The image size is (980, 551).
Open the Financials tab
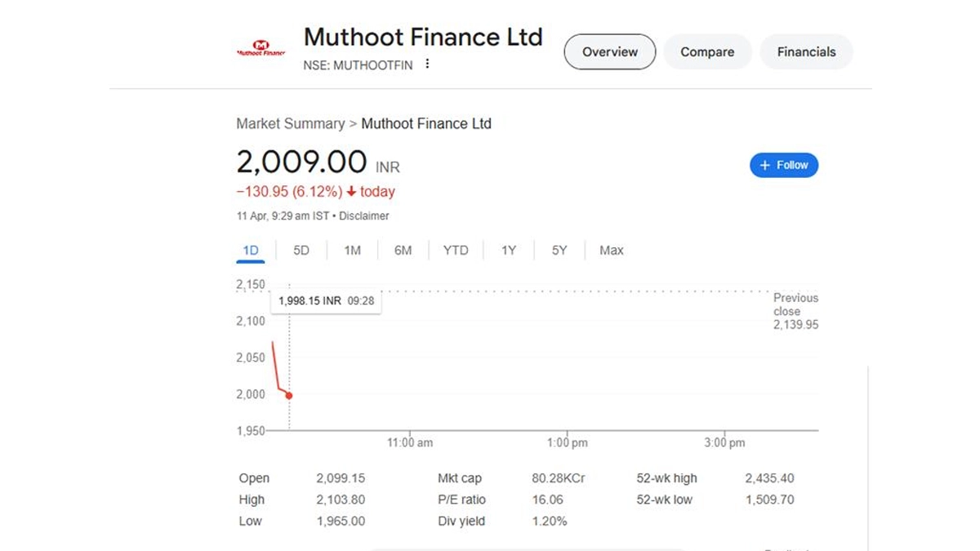point(806,52)
